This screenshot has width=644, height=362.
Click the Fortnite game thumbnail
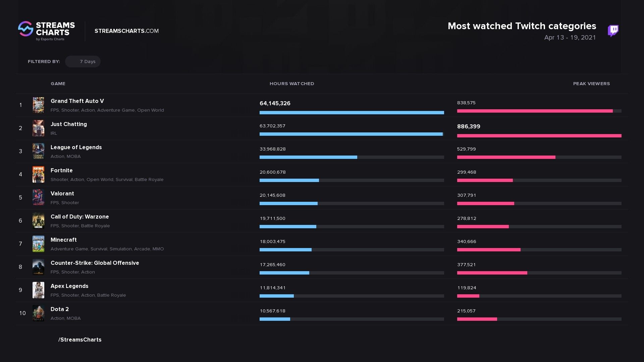click(x=38, y=174)
